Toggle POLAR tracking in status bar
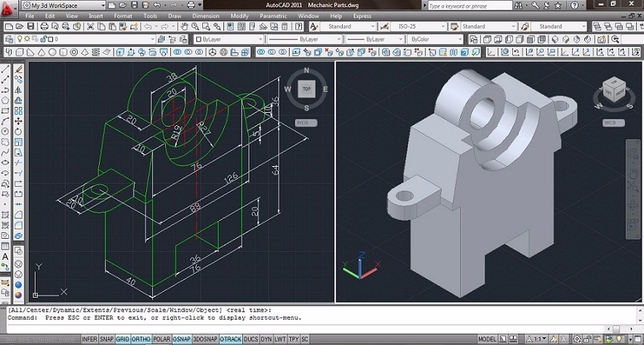644x345 pixels. point(162,339)
